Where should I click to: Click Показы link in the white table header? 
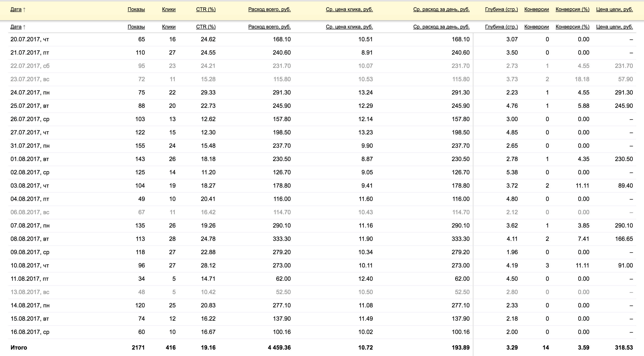[136, 27]
